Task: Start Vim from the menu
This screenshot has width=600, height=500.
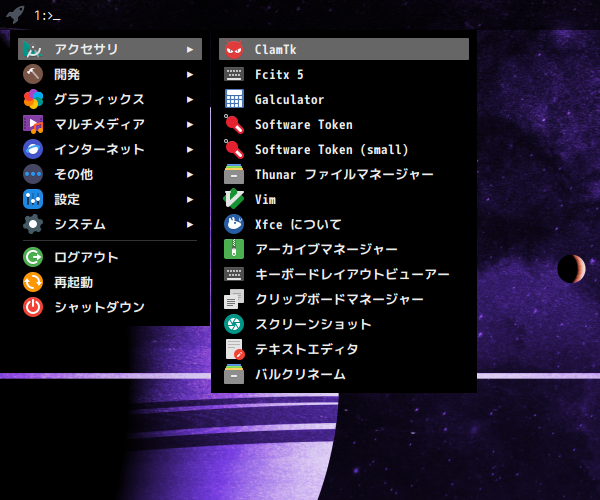Action: coord(344,199)
